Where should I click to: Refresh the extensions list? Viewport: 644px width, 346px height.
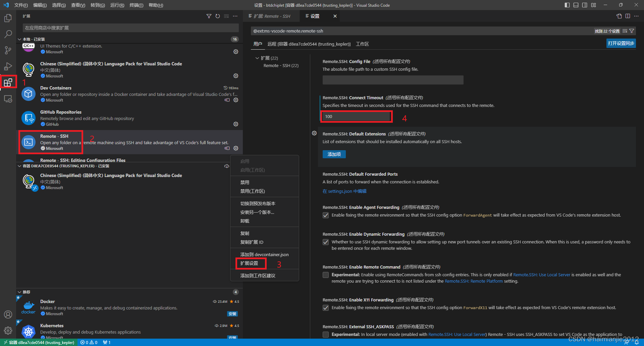point(217,16)
